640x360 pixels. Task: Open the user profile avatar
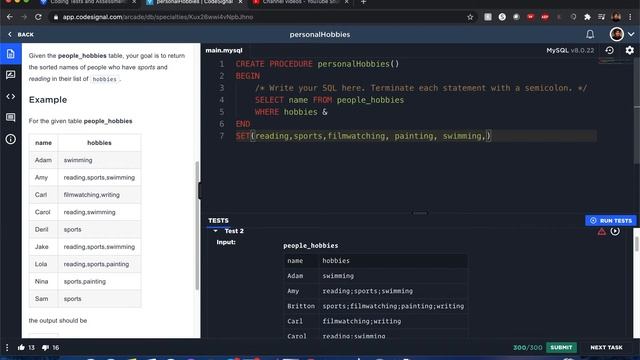[616, 34]
